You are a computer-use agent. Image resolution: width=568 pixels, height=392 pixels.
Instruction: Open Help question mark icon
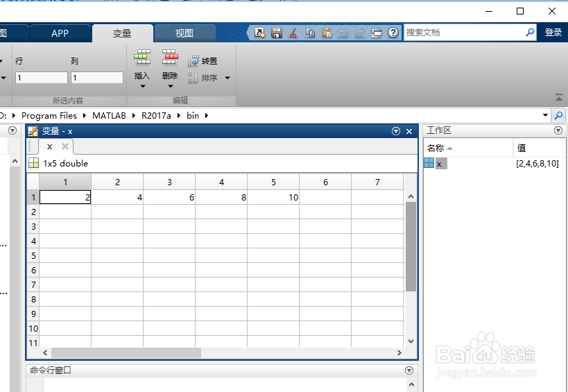[x=393, y=33]
